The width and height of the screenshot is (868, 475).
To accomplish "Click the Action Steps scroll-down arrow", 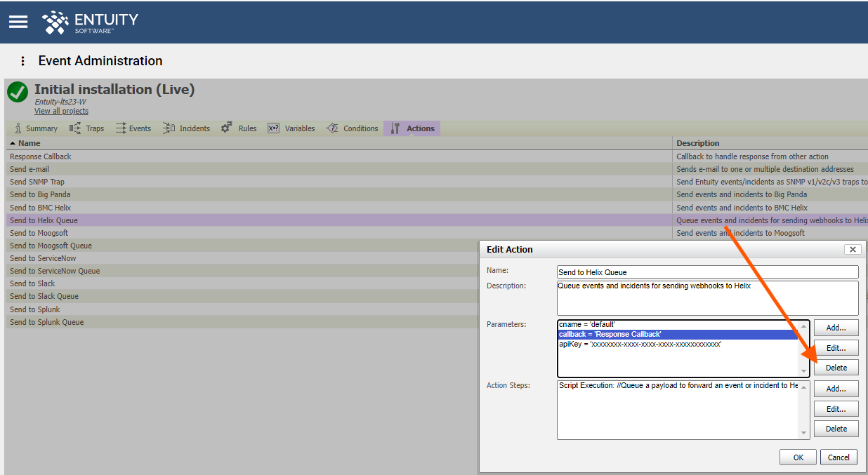I will coord(804,434).
